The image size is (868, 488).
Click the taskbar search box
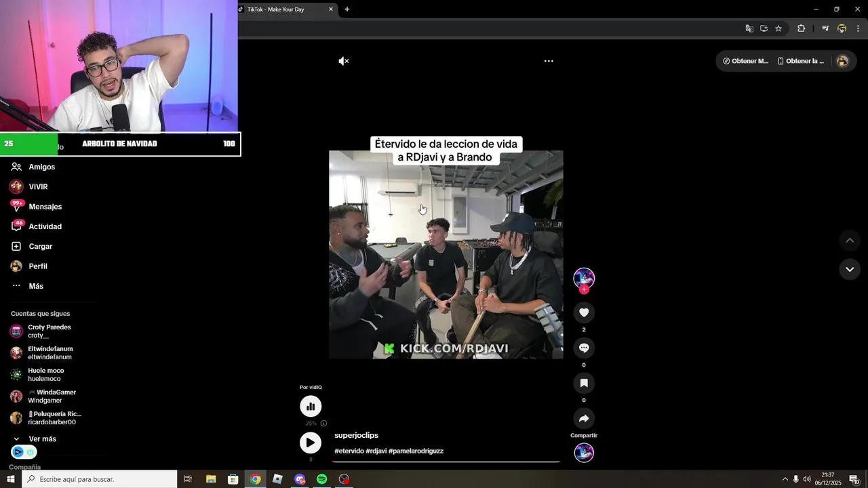tap(100, 479)
